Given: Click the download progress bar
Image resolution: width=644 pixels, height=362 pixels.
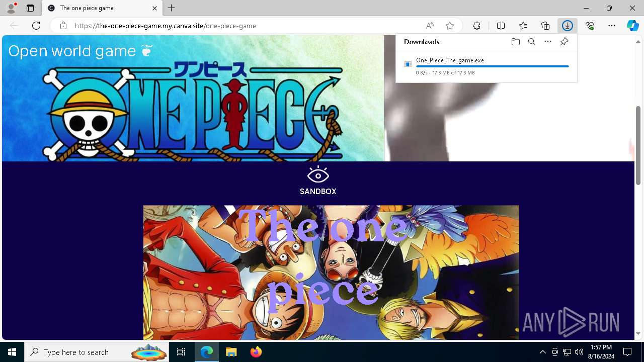Looking at the screenshot, I should (x=492, y=66).
